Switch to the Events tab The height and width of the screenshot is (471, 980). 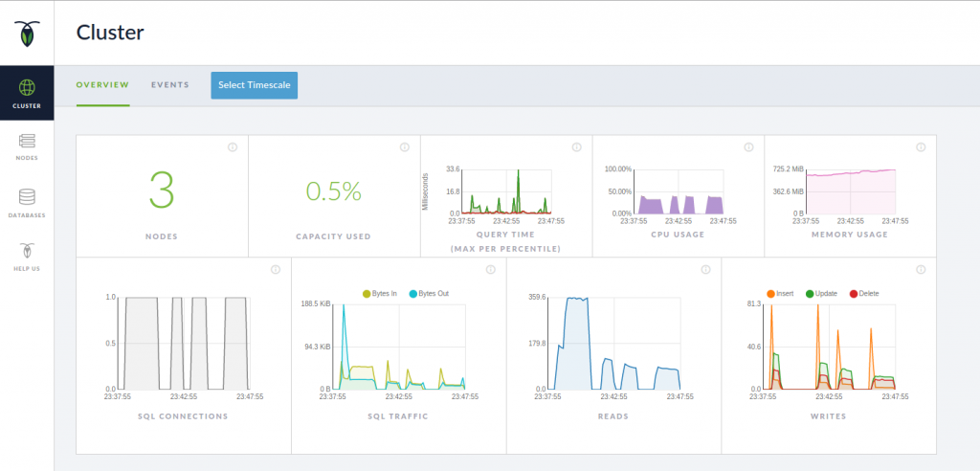point(170,85)
